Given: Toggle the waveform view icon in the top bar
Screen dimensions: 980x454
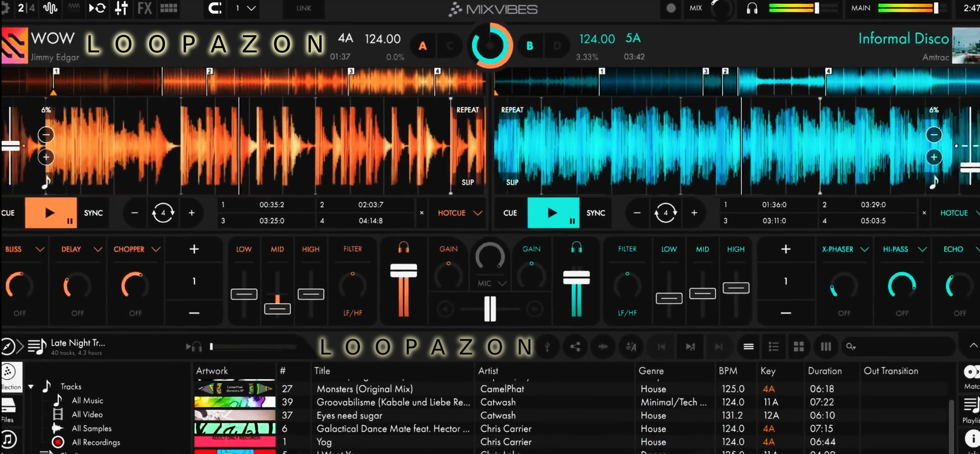Looking at the screenshot, I should pos(50,8).
